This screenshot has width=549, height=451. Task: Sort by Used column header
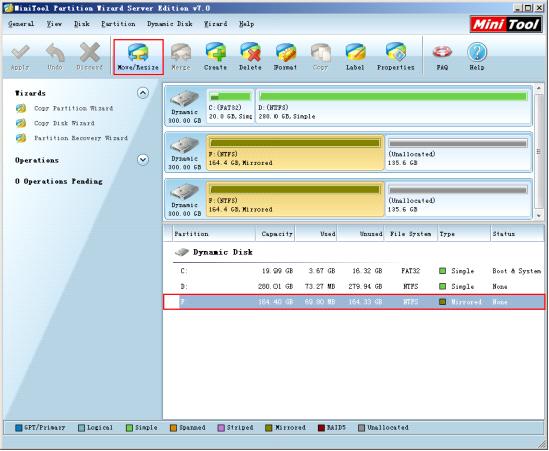click(x=316, y=234)
